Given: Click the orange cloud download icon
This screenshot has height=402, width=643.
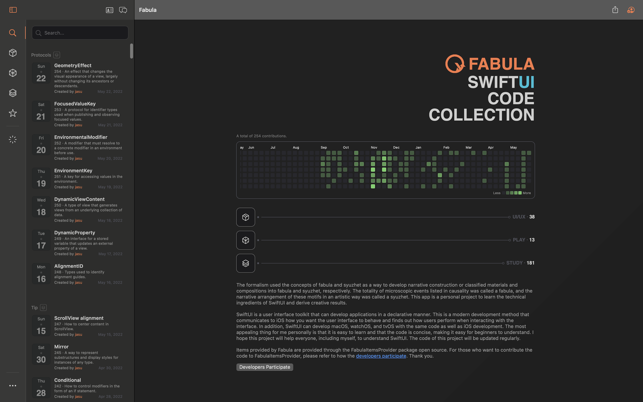Looking at the screenshot, I should tap(631, 10).
